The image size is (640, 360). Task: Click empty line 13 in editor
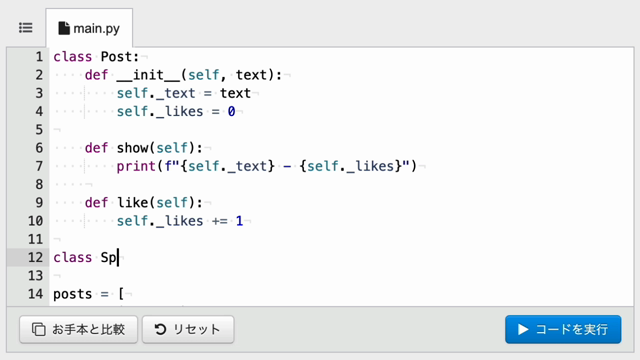pos(341,276)
